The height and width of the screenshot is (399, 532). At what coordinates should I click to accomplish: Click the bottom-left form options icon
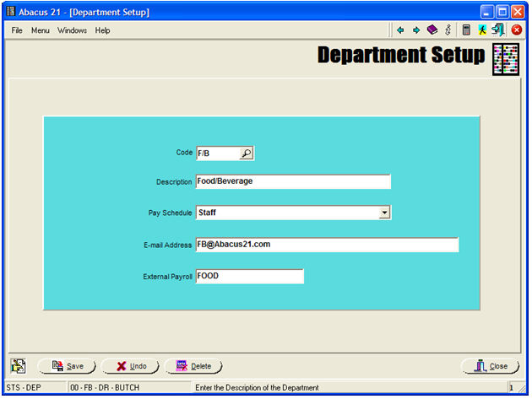[x=18, y=365]
